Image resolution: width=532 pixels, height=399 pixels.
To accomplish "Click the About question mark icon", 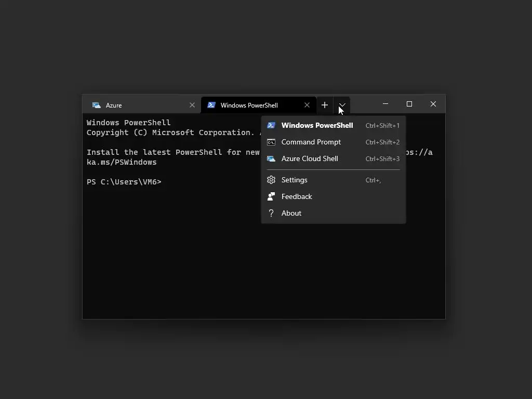I will click(271, 213).
